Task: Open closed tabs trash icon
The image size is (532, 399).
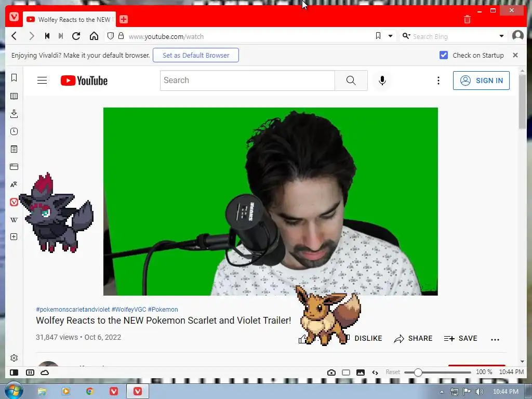Action: (467, 19)
